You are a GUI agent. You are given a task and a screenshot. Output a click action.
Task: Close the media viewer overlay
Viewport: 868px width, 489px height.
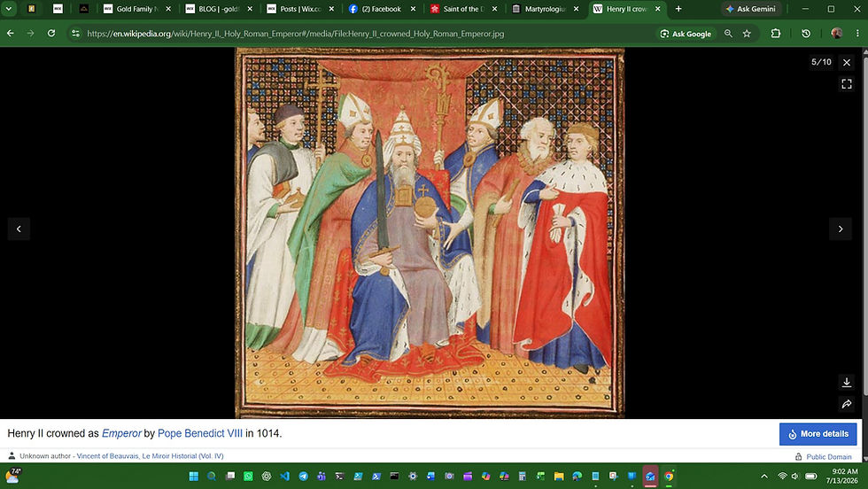tap(847, 63)
